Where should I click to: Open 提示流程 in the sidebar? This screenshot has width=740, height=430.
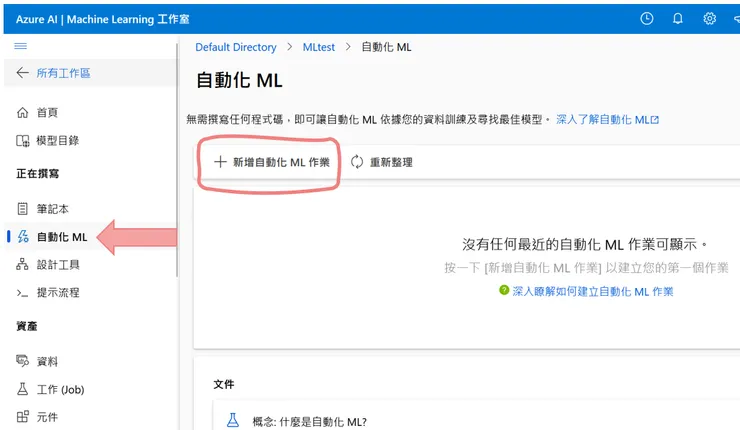tap(58, 293)
